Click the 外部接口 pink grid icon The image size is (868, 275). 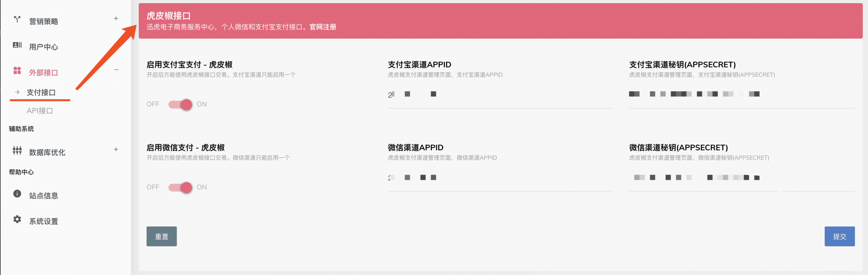(x=17, y=71)
